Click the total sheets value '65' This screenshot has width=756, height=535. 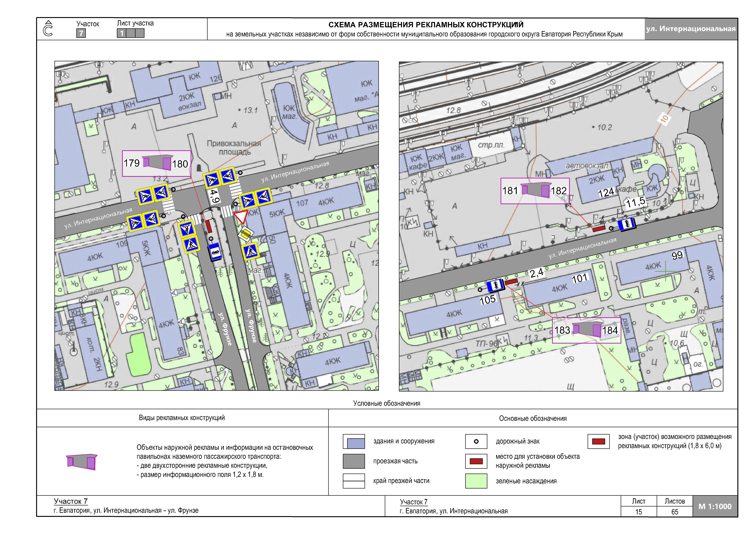(x=675, y=512)
